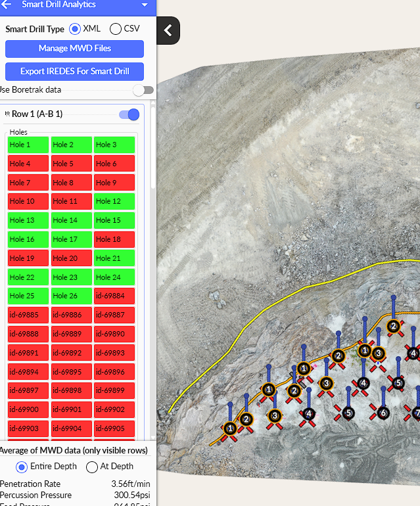Select Hole 2 tile

tap(72, 145)
